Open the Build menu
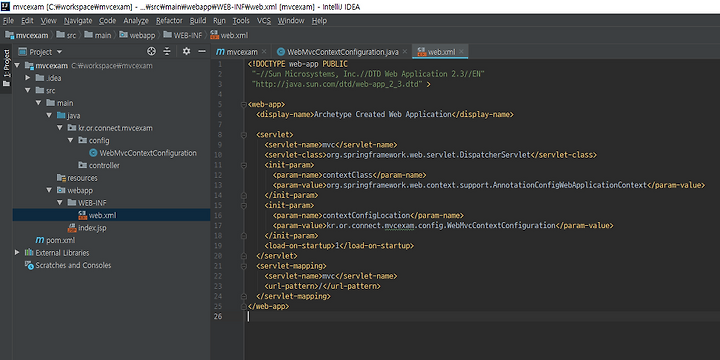Image resolution: width=720 pixels, height=360 pixels. (198, 21)
